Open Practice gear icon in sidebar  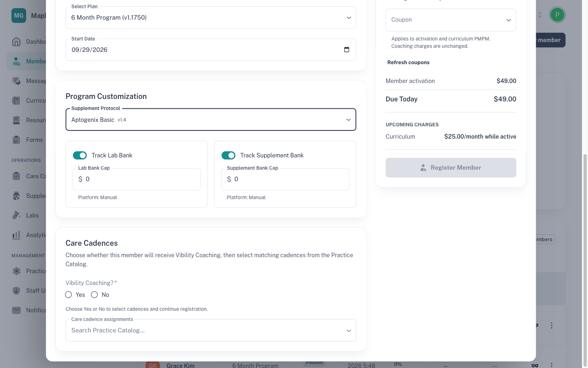pyautogui.click(x=16, y=271)
